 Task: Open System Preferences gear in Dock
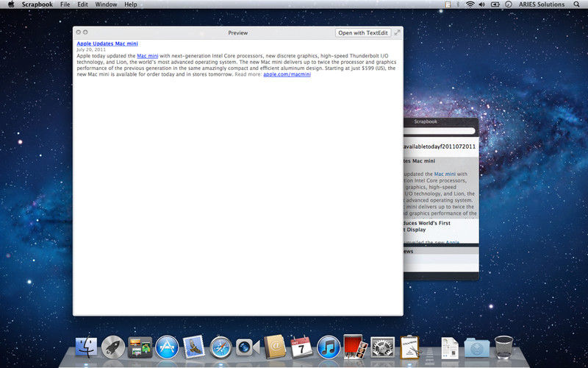[382, 347]
